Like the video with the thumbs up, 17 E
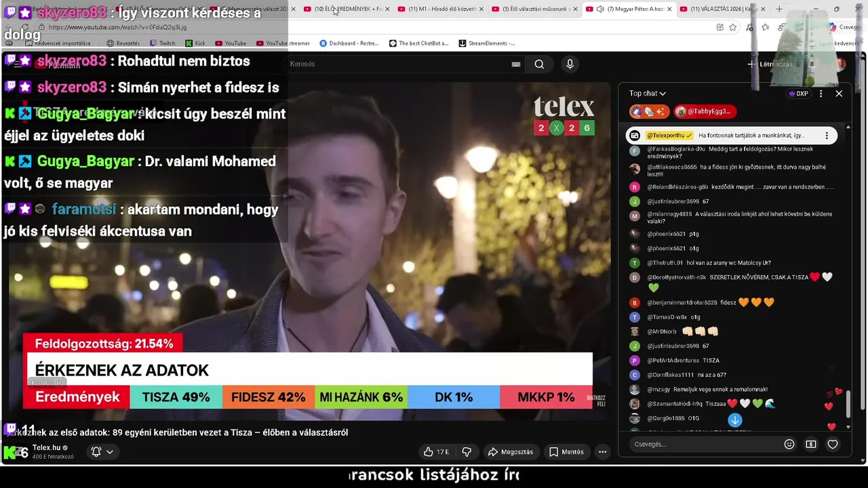Viewport: 868px width, 488px height. tap(436, 451)
